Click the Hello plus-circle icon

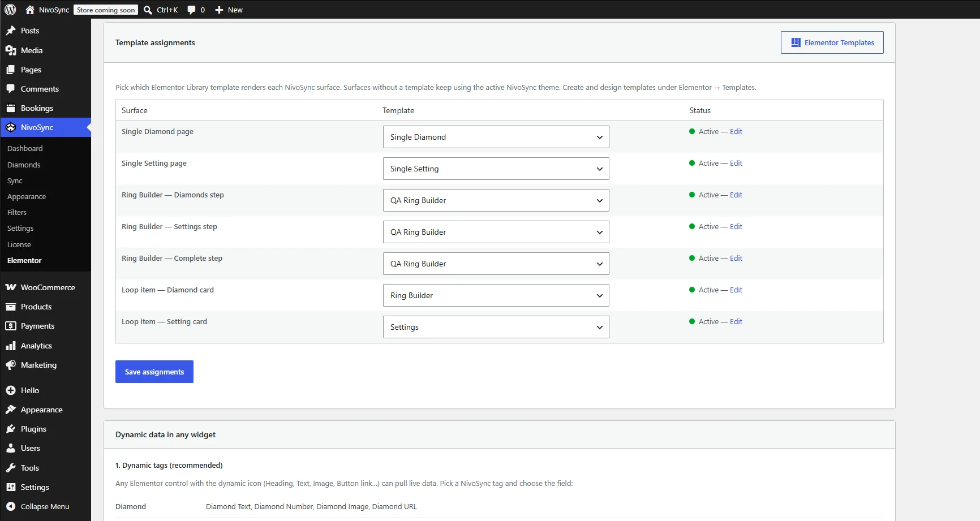click(11, 390)
